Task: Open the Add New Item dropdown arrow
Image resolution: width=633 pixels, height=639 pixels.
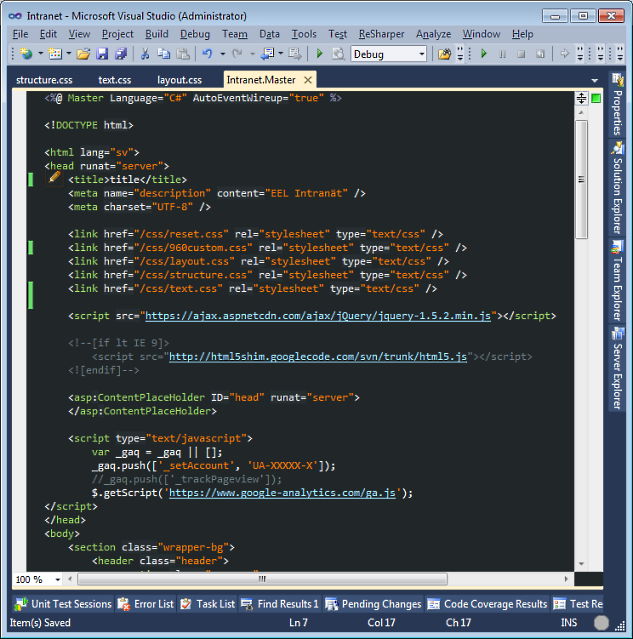Action: (x=68, y=53)
